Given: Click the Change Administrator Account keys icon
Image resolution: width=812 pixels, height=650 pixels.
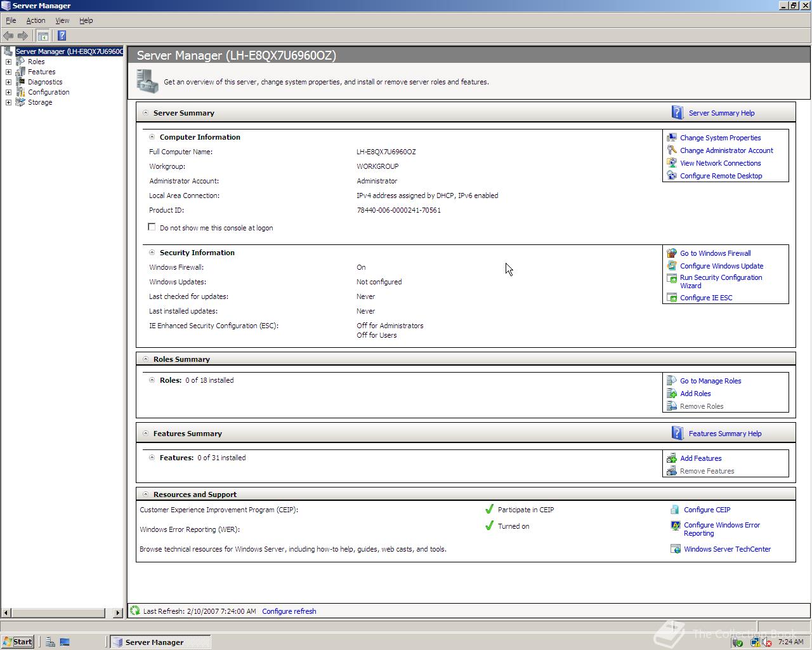Looking at the screenshot, I should [672, 150].
